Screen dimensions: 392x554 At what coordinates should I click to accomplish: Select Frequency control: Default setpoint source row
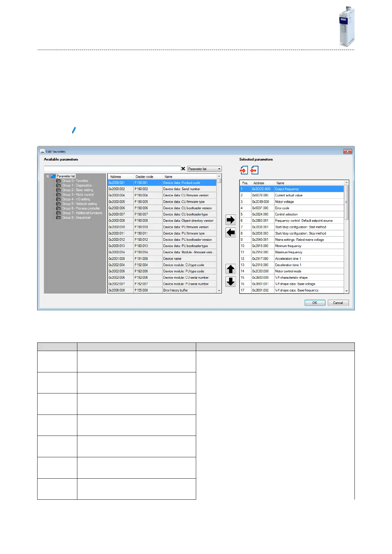click(x=292, y=220)
